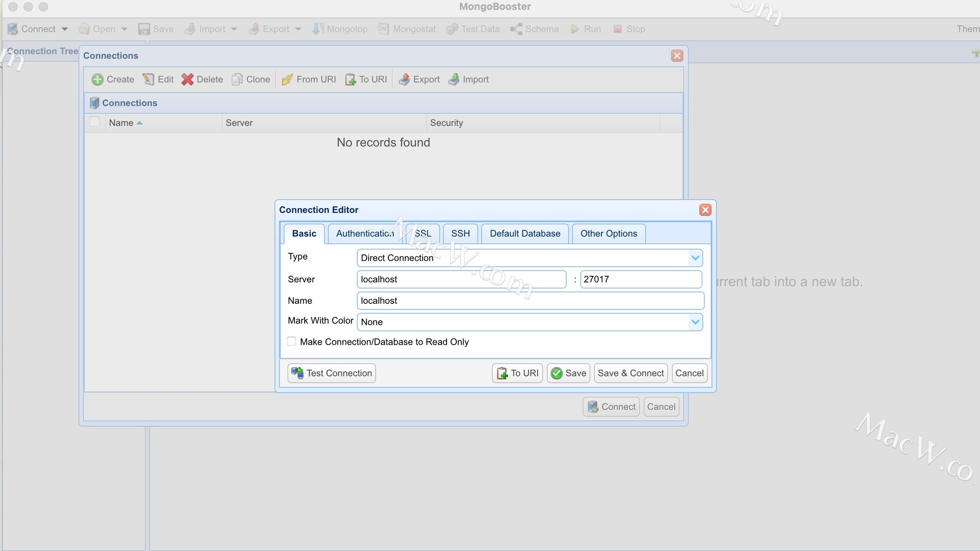This screenshot has width=980, height=551.
Task: Click From URI in Connections toolbar
Action: [x=309, y=79]
